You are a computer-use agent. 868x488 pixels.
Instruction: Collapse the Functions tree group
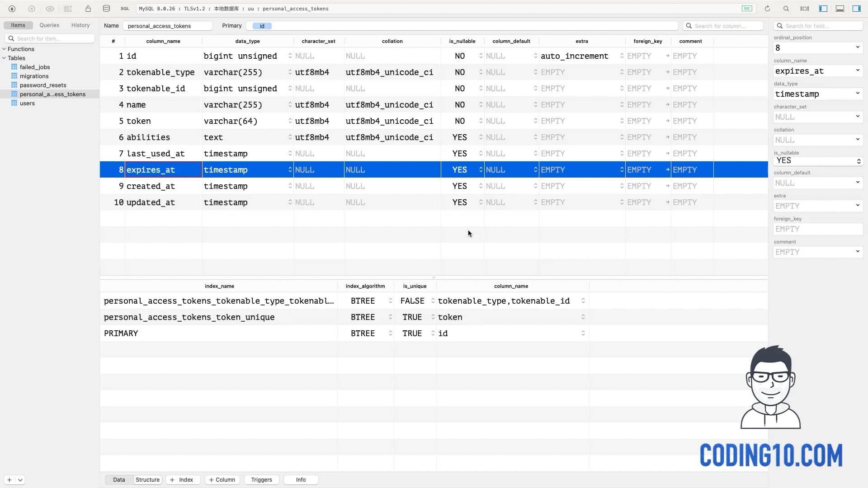4,49
